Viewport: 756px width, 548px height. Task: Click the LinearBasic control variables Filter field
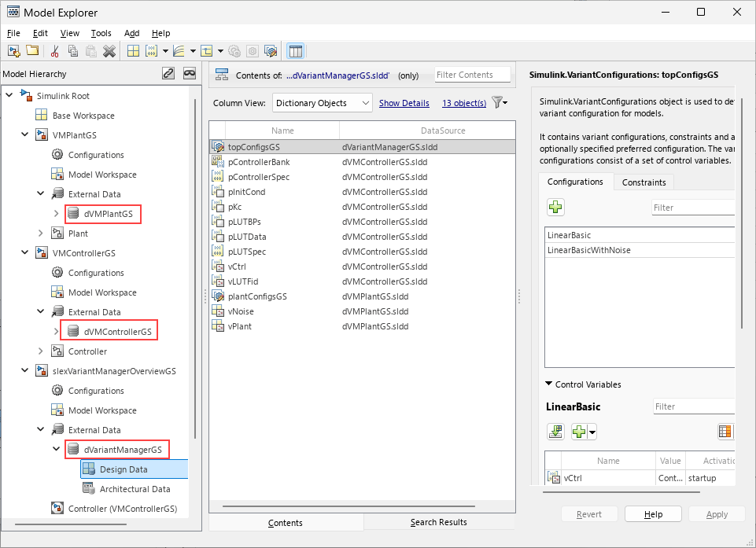pyautogui.click(x=695, y=406)
